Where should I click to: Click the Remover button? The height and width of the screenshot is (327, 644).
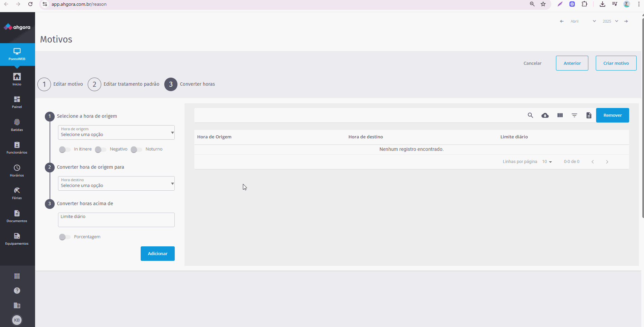tap(613, 115)
